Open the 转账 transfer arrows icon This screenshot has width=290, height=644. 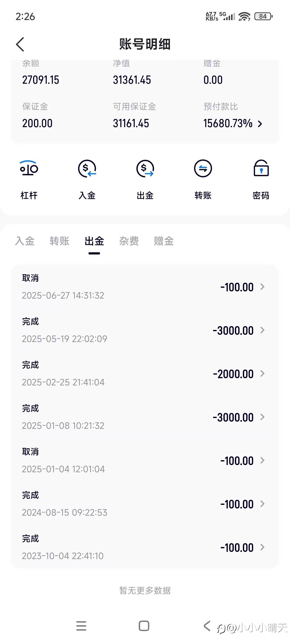[203, 168]
